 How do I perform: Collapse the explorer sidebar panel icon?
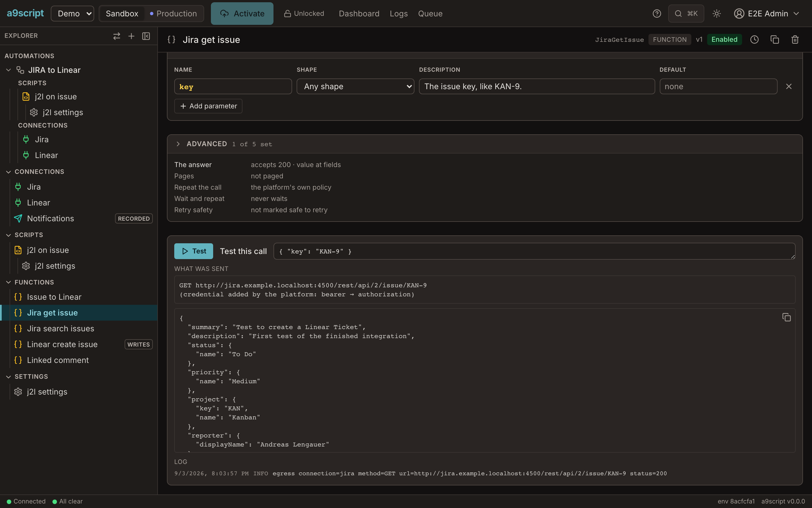coord(146,36)
